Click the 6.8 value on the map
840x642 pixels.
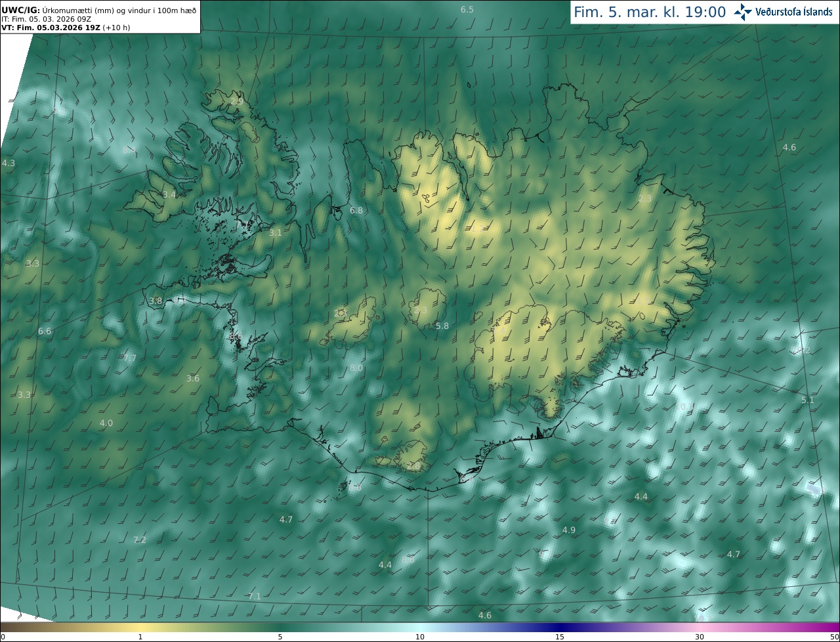[356, 211]
